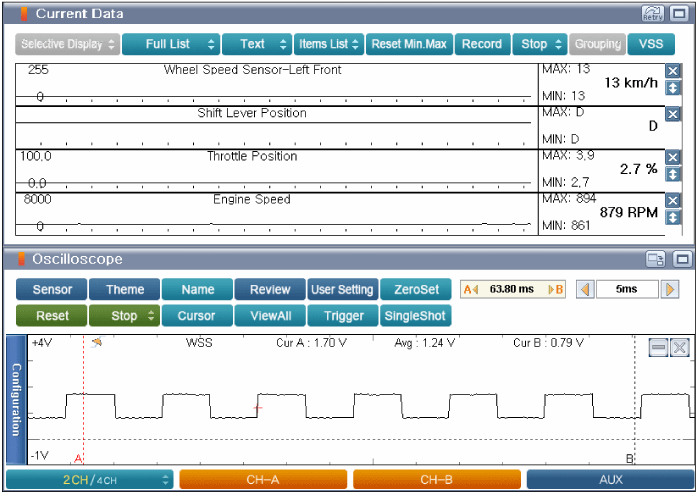
Task: Expand the vertical Configuration side tab
Action: coord(17,400)
